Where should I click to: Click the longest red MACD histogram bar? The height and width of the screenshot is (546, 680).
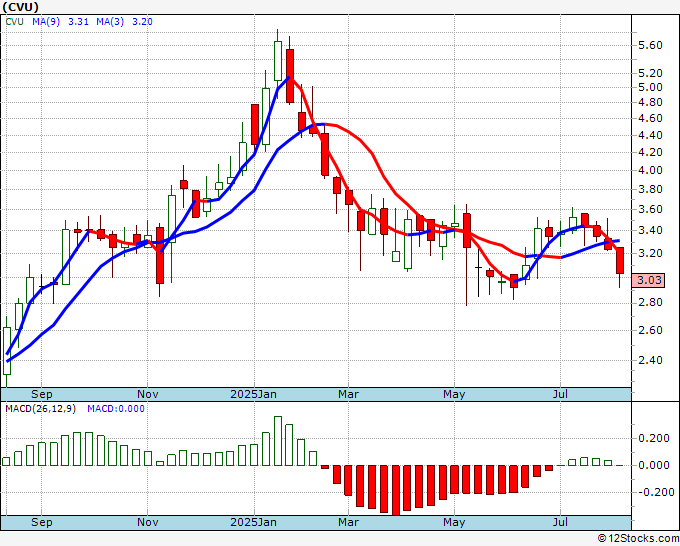pos(396,490)
